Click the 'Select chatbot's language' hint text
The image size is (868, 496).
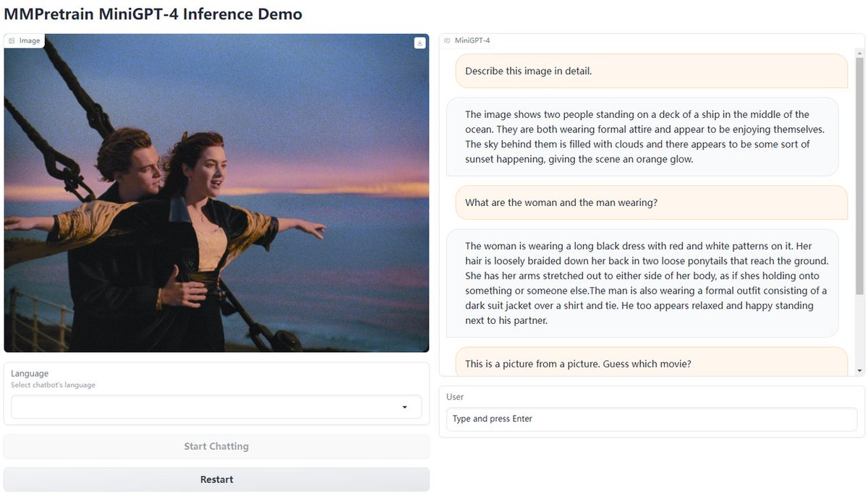(53, 385)
